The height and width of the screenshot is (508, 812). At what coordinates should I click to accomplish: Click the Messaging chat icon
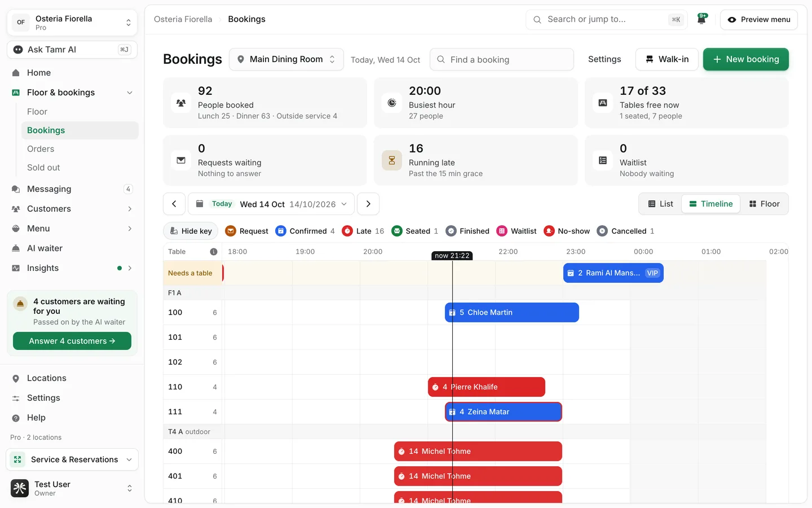(x=16, y=189)
